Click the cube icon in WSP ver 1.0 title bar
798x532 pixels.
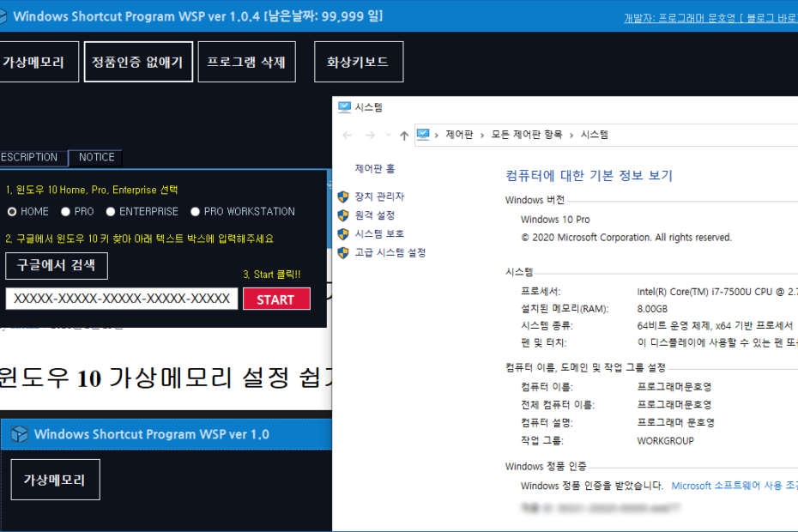20,434
